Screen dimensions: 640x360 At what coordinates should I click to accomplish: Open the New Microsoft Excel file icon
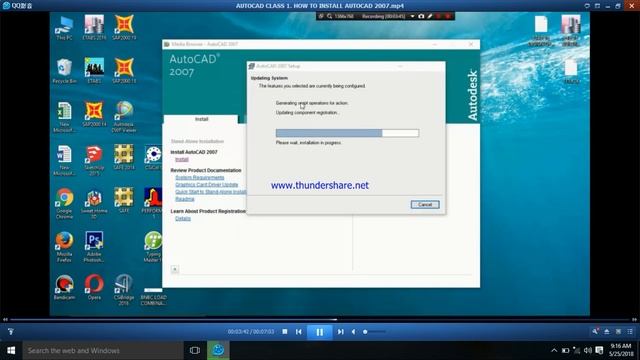(x=64, y=117)
